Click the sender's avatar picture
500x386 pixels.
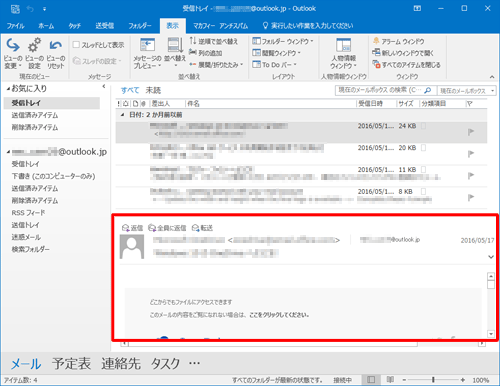tap(132, 247)
